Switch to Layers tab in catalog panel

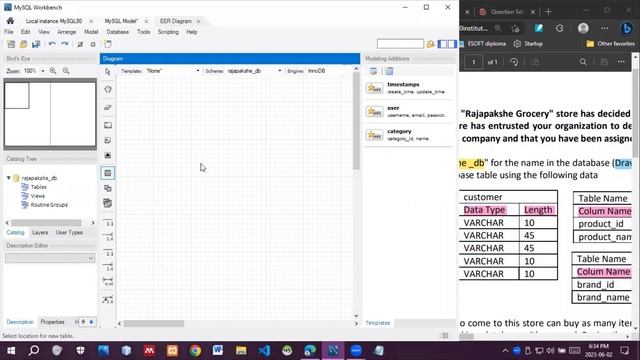tap(40, 232)
